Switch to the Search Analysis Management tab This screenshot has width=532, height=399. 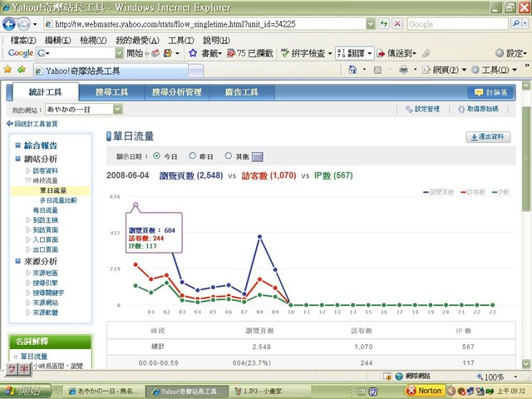pos(177,92)
